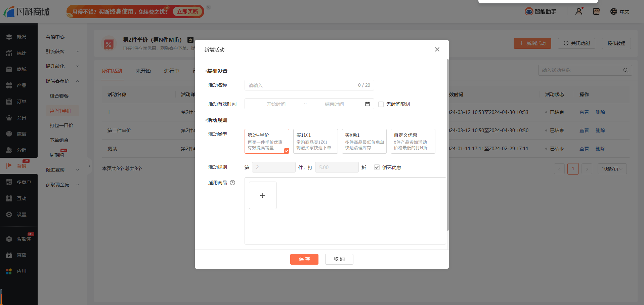Uncheck the 循环优惠 checkbox

point(377,167)
